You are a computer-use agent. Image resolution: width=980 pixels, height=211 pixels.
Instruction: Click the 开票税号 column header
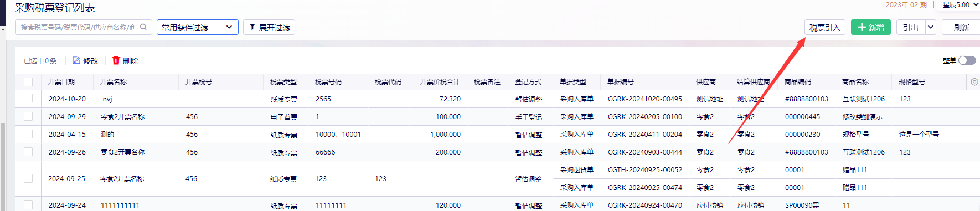(199, 81)
